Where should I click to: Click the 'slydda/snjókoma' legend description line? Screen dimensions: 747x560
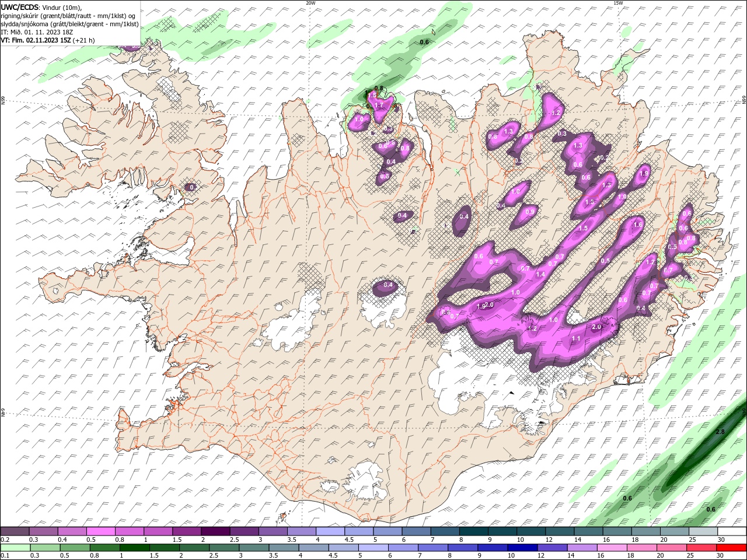click(x=69, y=24)
